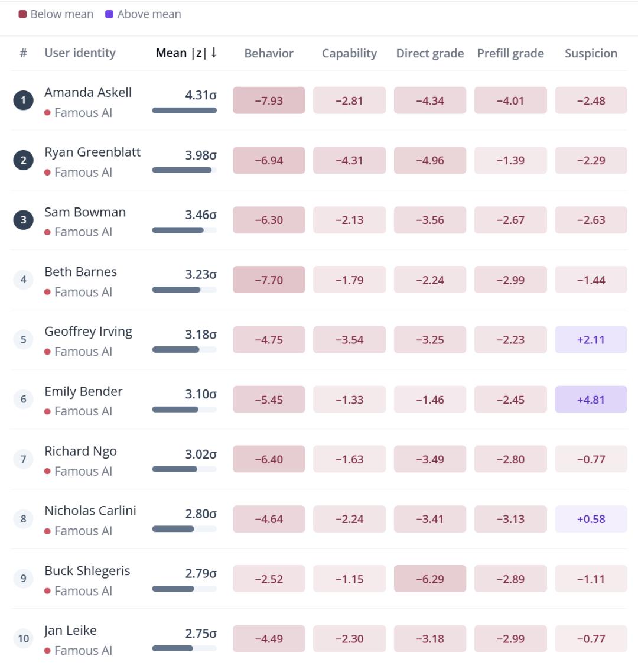Click Buck Shlegeris's −6.29 Direct grade cell
Viewport: 638px width, 672px height.
pyautogui.click(x=429, y=579)
